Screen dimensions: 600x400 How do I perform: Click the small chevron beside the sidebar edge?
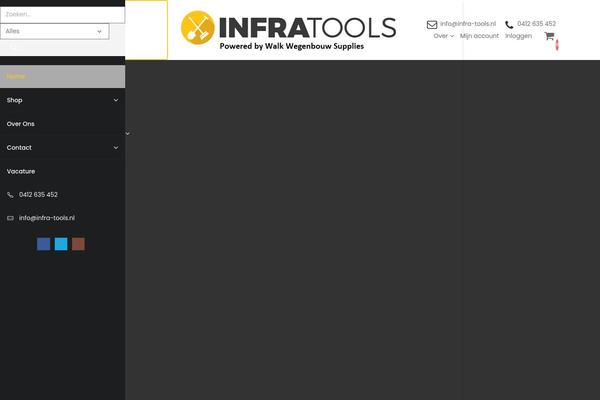coord(128,134)
